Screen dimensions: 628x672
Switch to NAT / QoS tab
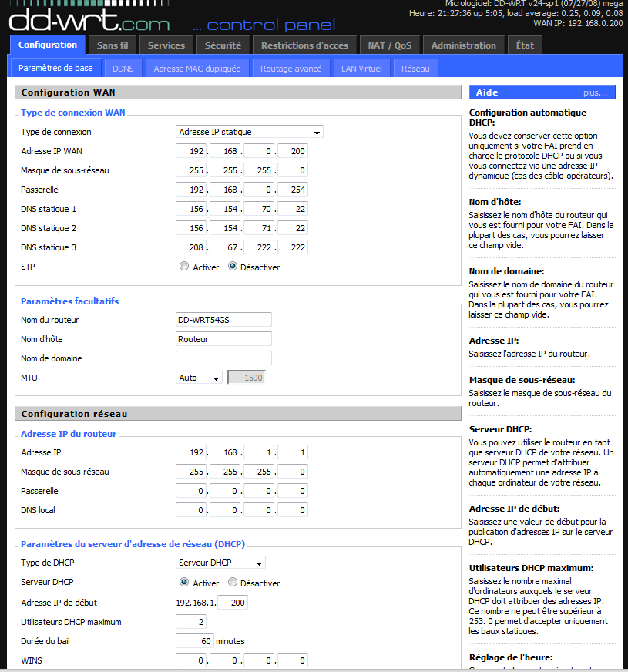tap(389, 45)
